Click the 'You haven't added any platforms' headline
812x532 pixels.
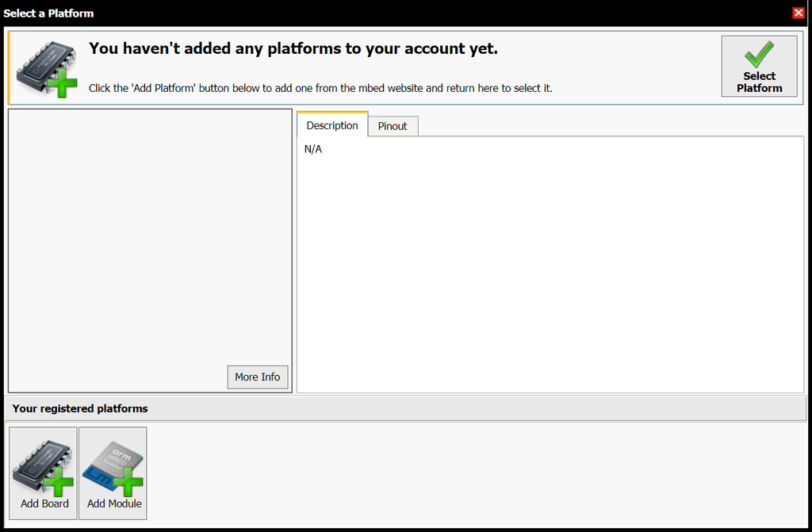pos(293,48)
